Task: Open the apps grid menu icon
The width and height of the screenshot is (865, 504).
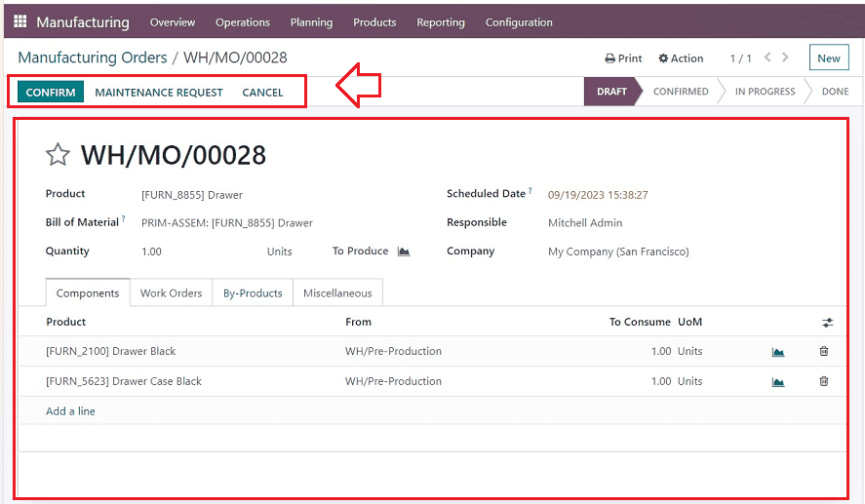Action: [20, 21]
